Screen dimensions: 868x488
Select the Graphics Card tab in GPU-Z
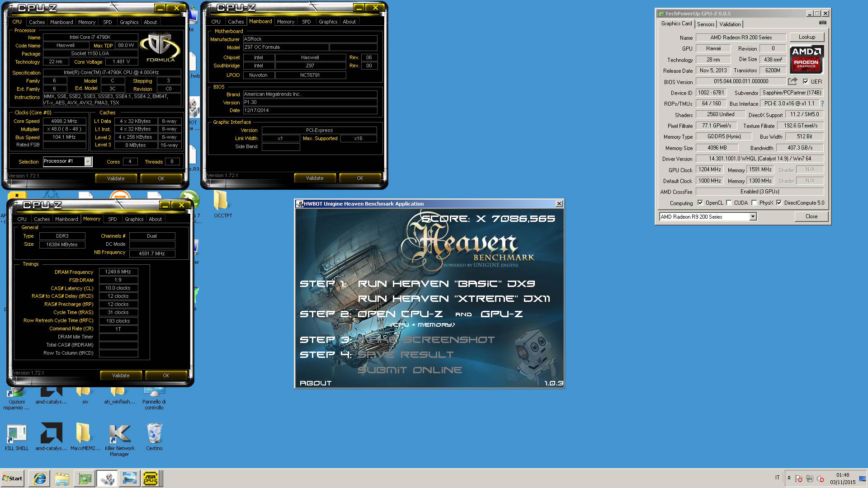[x=676, y=23]
